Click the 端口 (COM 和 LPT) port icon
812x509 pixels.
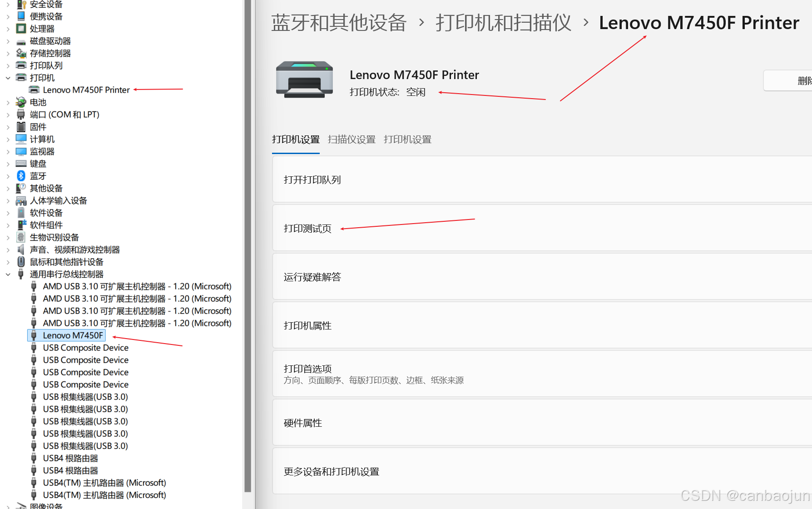point(21,115)
